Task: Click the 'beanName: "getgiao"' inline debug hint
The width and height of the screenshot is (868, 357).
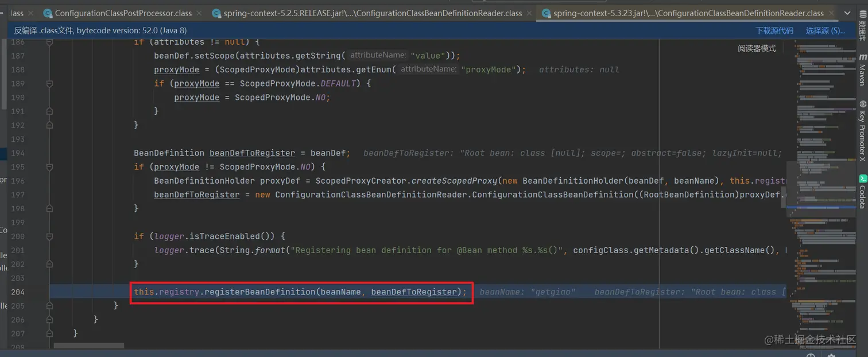Action: (x=528, y=292)
